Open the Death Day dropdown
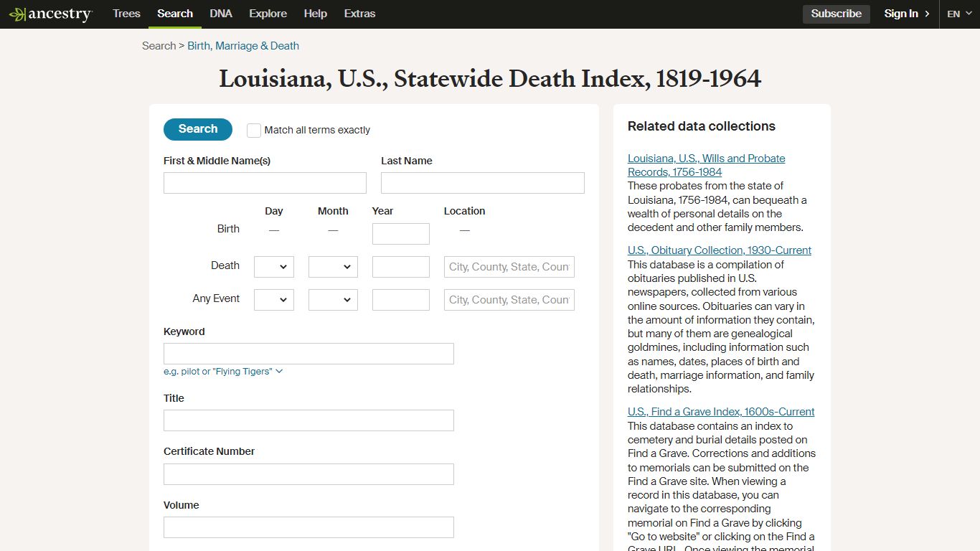The image size is (980, 551). coord(274,267)
